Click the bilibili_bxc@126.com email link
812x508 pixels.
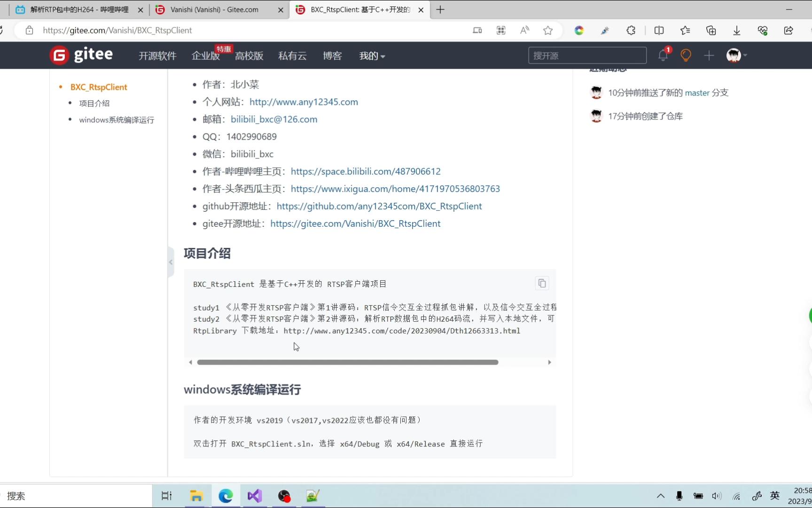click(274, 119)
